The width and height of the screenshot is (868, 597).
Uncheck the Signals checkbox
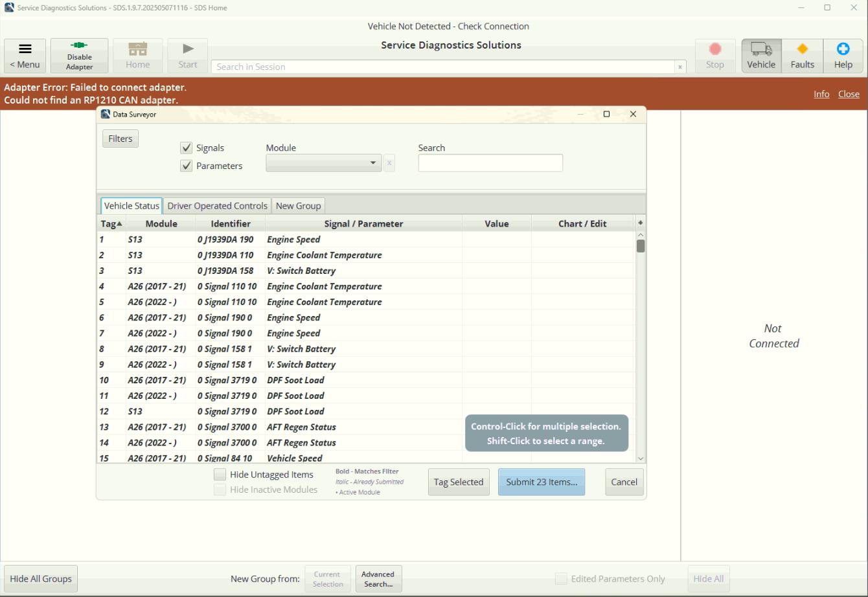187,148
